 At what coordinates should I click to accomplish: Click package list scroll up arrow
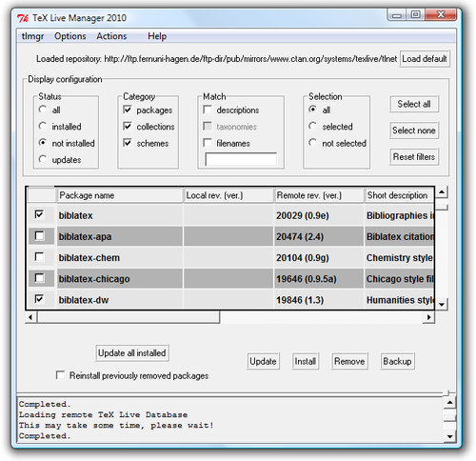pyautogui.click(x=442, y=192)
